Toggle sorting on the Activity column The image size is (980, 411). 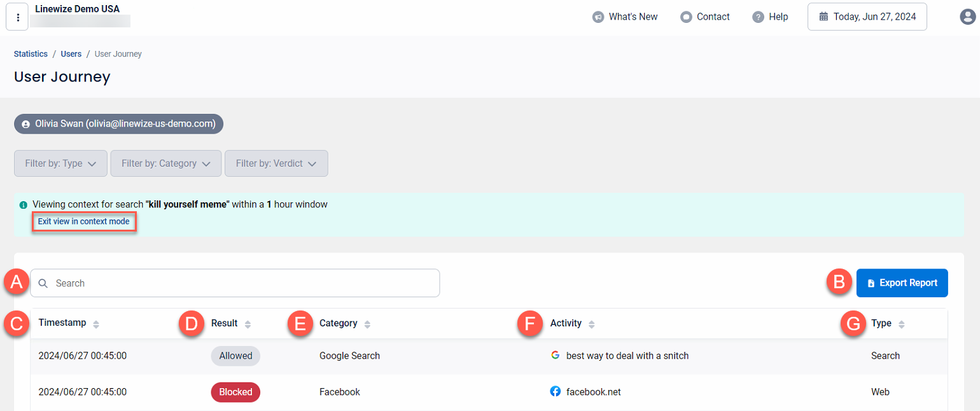pos(591,323)
